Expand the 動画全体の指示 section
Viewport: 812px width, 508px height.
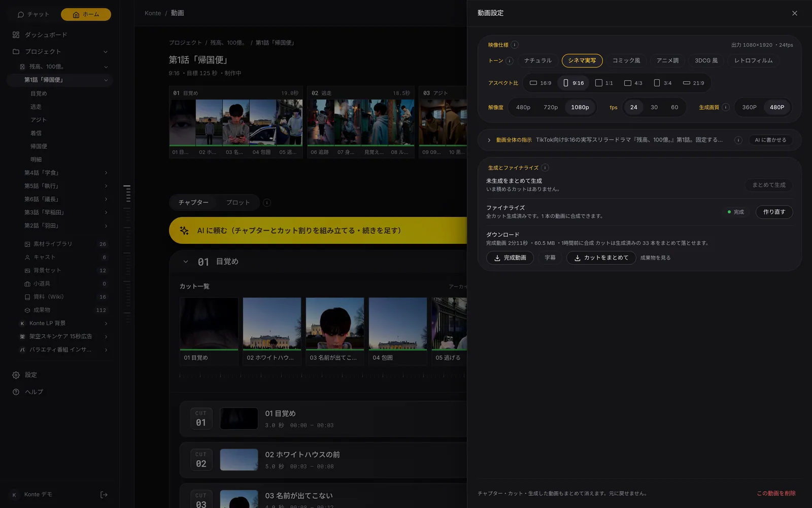[x=489, y=140]
